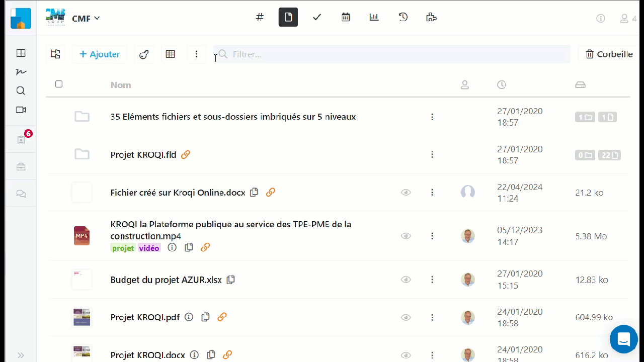The width and height of the screenshot is (644, 362).
Task: Focus the Filtrer search field
Action: 392,54
